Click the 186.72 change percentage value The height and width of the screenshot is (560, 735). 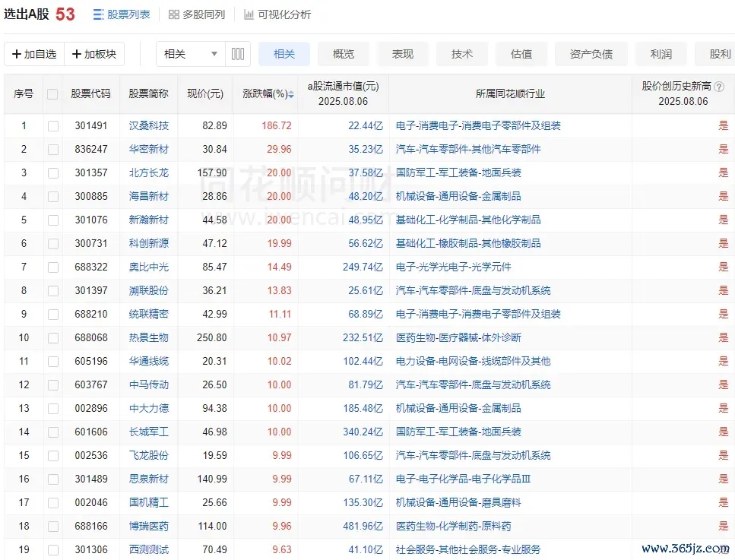click(277, 125)
